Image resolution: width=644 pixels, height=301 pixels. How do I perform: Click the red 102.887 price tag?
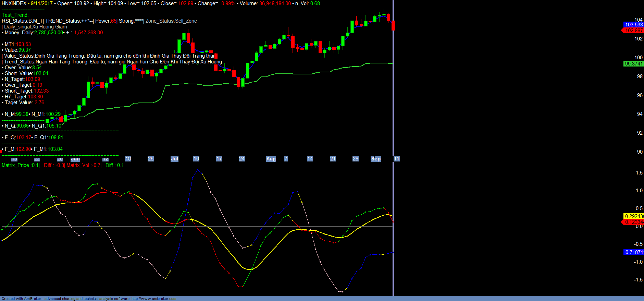(x=634, y=31)
